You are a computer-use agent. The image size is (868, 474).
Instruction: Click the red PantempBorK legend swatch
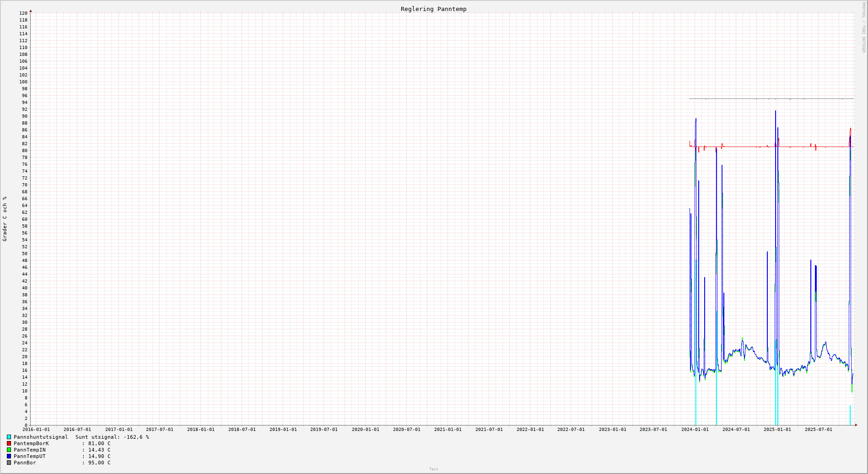tap(9, 444)
